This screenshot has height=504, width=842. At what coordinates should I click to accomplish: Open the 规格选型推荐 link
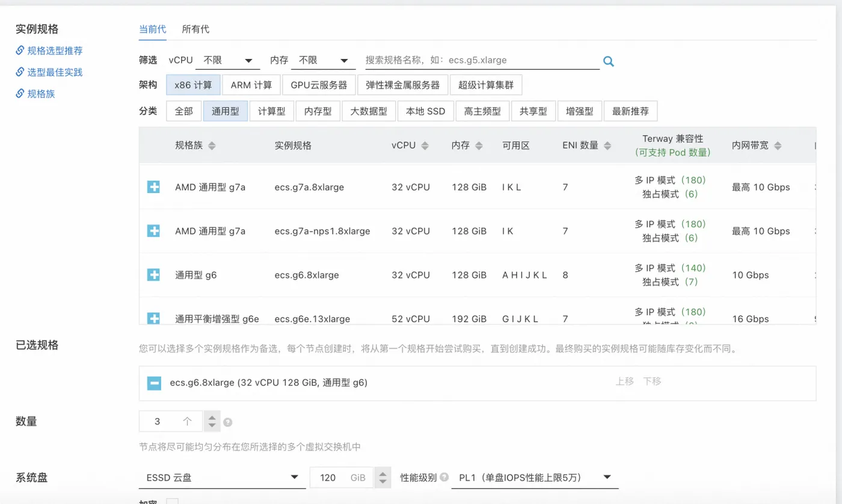(55, 51)
